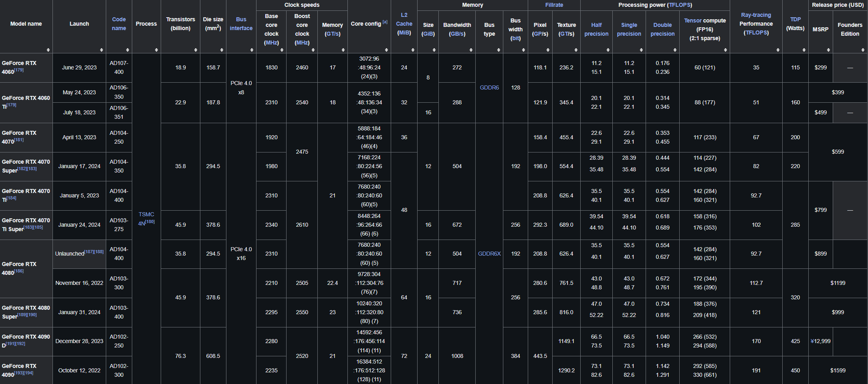Follow the Fillrate header link
The image size is (868, 384).
tap(554, 5)
